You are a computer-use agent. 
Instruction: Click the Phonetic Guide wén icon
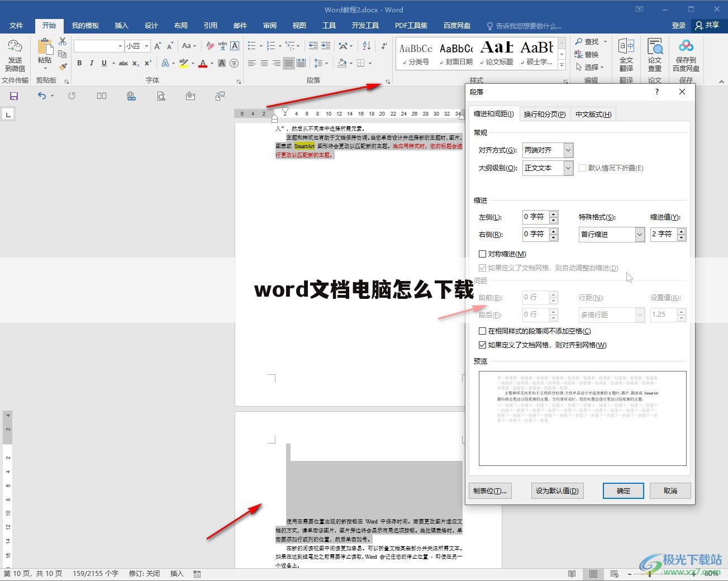pyautogui.click(x=222, y=46)
